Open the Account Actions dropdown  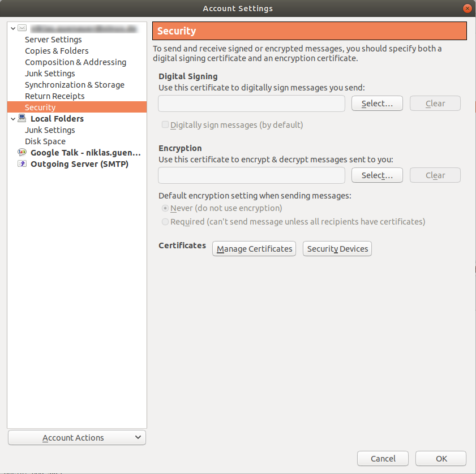(77, 438)
